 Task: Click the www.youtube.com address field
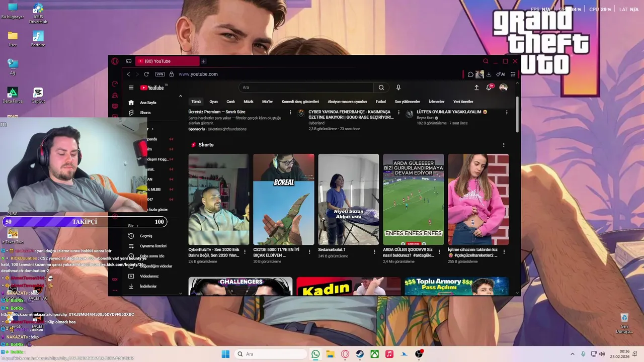198,74
